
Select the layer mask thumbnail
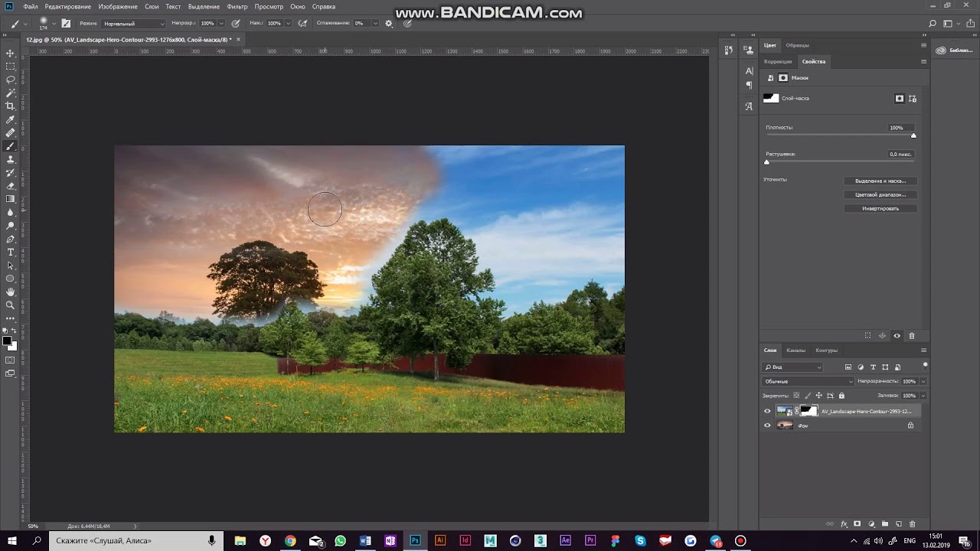coord(809,411)
